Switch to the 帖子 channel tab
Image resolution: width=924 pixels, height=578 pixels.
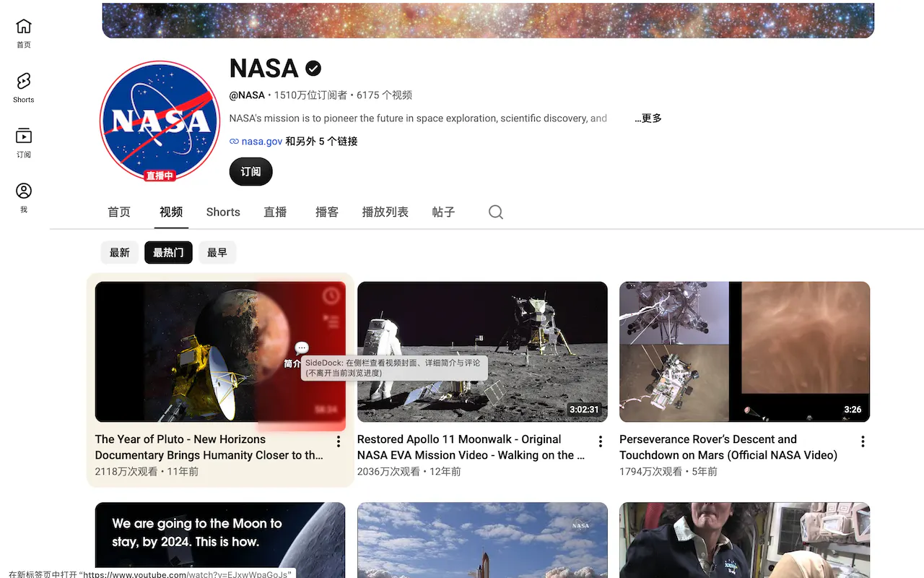[x=443, y=212]
